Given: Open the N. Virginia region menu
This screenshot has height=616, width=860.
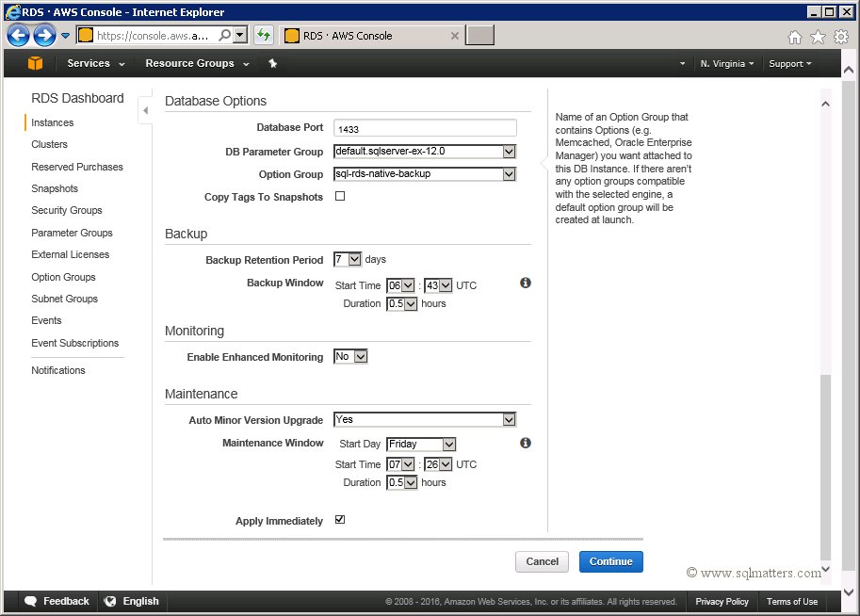Looking at the screenshot, I should point(727,64).
